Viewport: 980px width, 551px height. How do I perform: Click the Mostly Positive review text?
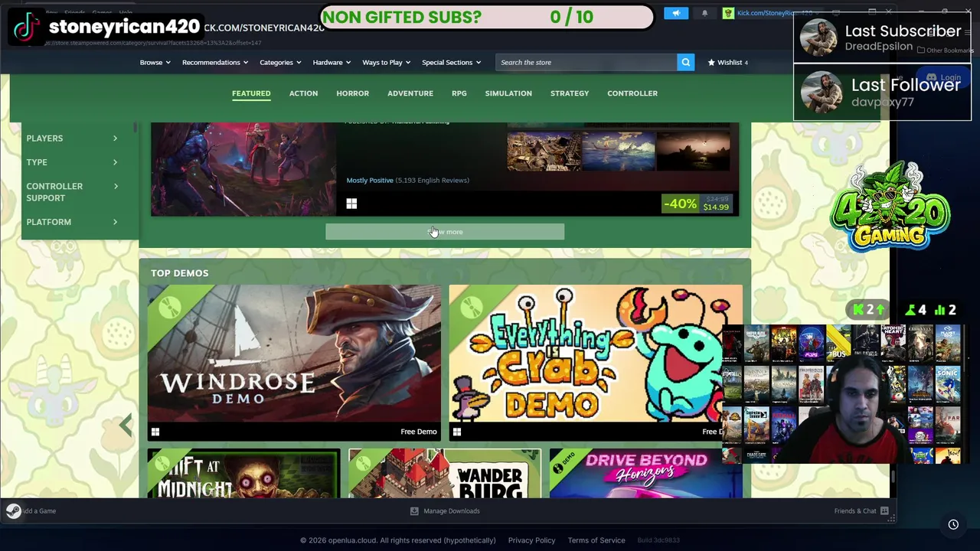(x=370, y=181)
